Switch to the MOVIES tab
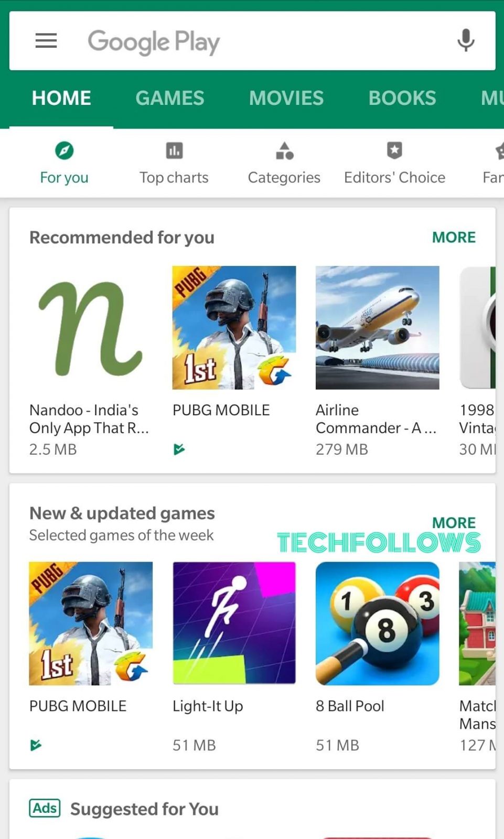The image size is (504, 839). pyautogui.click(x=286, y=98)
